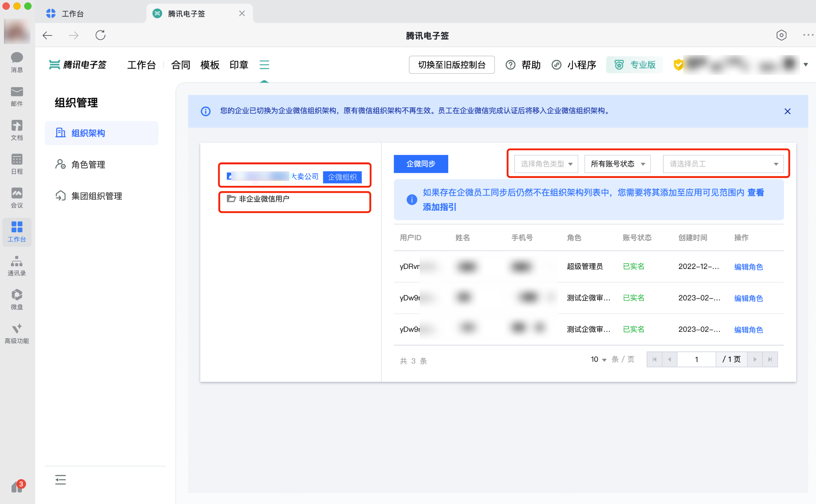
Task: Click 编辑角色 for the second yDw9 row
Action: (748, 298)
